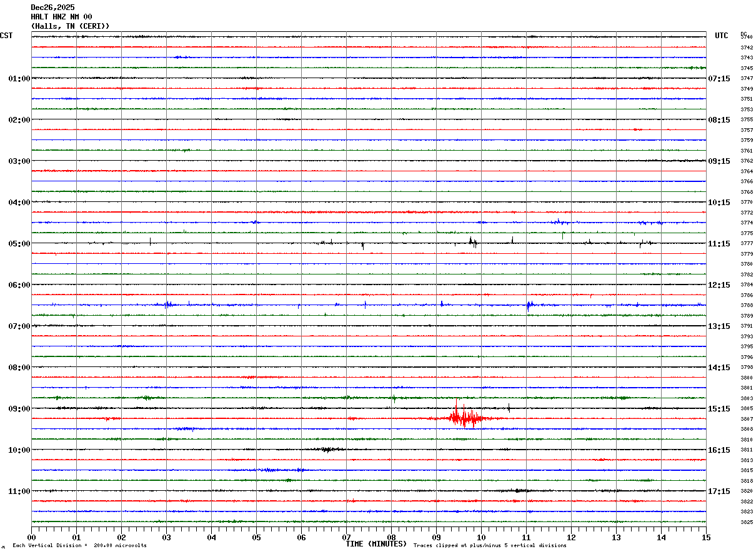The height and width of the screenshot is (554, 756).
Task: Click the 04 minute axis tick label
Action: pyautogui.click(x=211, y=537)
